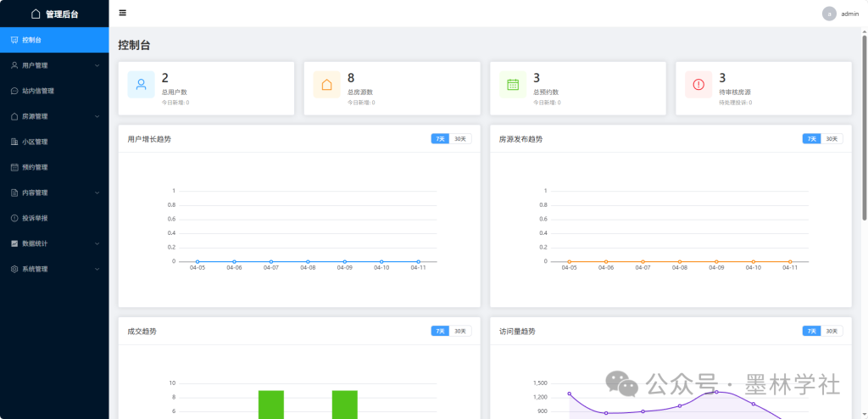Switch 房源发布趋势 chart to 30天
This screenshot has height=419, width=868.
click(832, 139)
